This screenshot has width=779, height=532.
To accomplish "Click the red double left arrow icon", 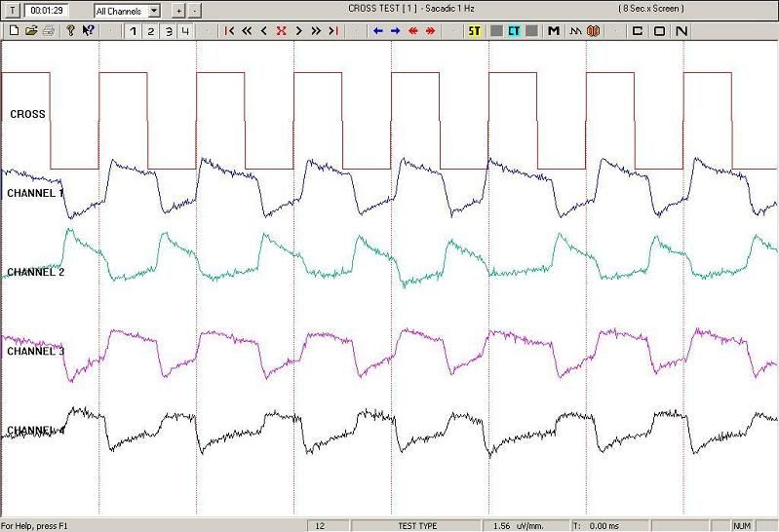I will pos(412,31).
